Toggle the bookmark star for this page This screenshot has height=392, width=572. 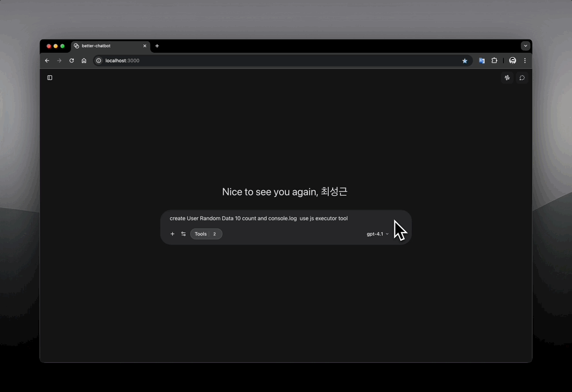coord(465,60)
